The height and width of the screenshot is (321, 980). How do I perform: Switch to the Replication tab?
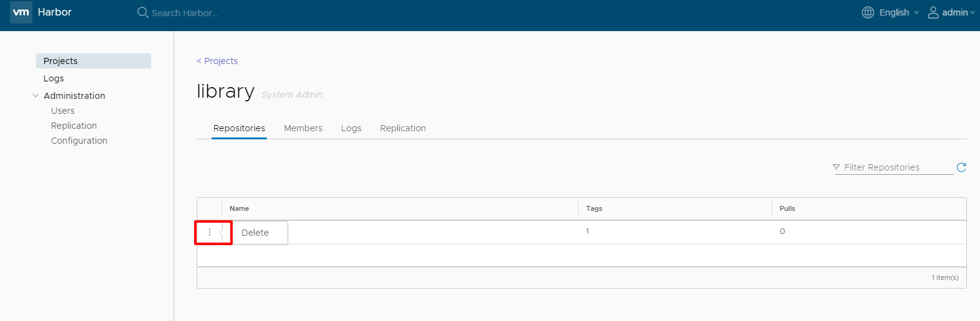(403, 128)
